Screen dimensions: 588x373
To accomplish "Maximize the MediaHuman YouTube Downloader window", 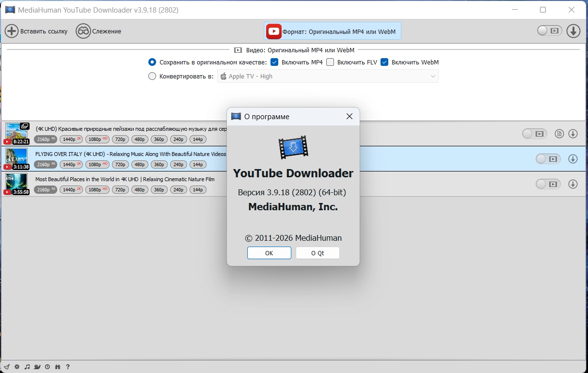I will click(x=543, y=10).
